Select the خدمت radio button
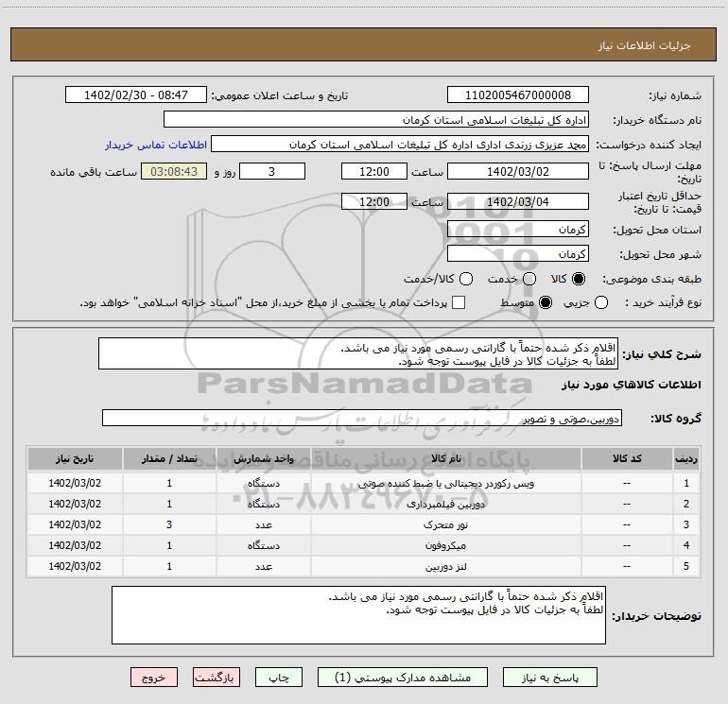This screenshot has width=728, height=704. [x=529, y=279]
